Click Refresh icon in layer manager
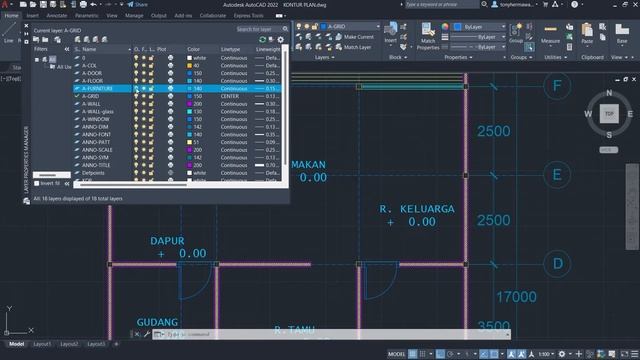640x360 pixels. point(262,40)
